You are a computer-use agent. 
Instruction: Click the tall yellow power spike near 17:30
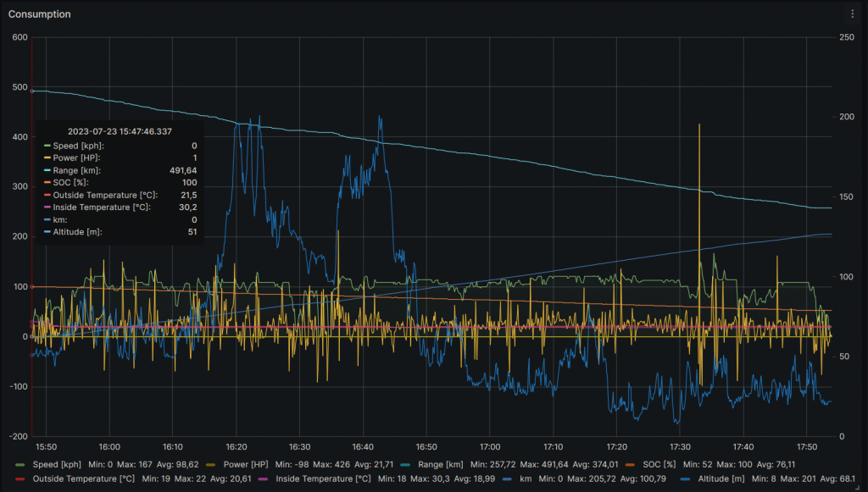click(x=699, y=169)
